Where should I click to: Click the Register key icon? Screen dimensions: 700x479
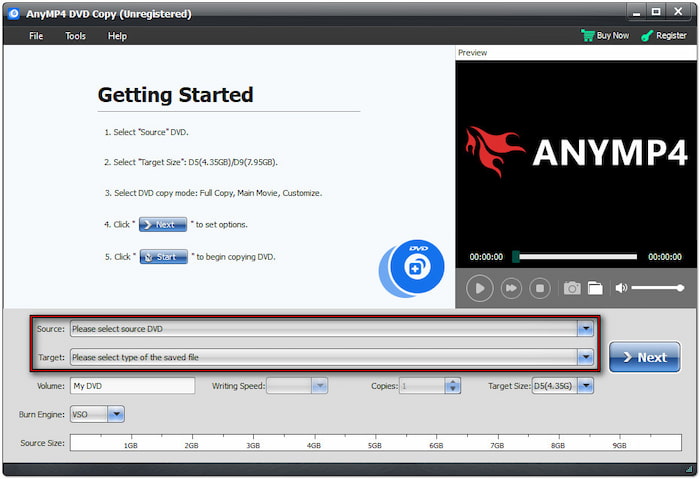[x=648, y=36]
